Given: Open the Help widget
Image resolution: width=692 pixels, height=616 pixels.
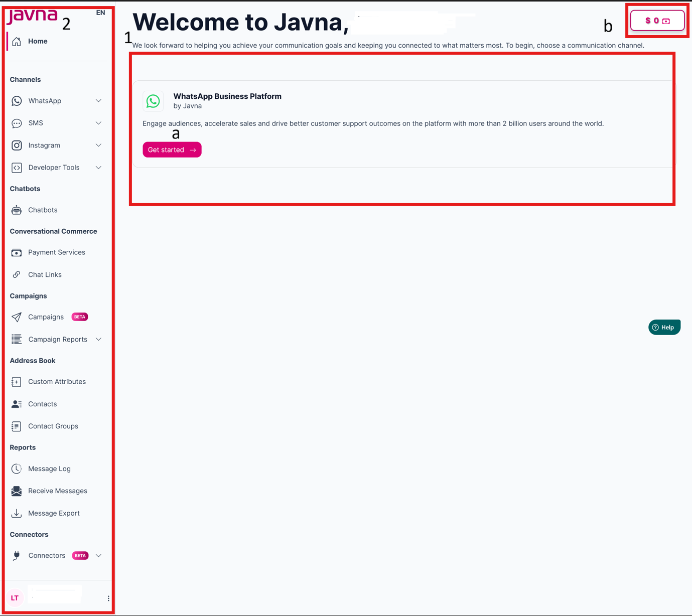Looking at the screenshot, I should (x=664, y=328).
